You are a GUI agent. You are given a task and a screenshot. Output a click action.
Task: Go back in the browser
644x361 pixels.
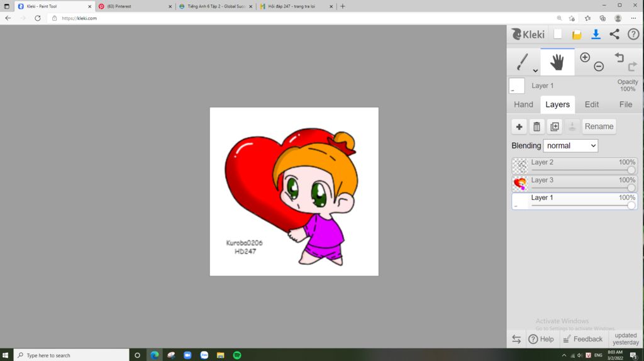point(8,18)
